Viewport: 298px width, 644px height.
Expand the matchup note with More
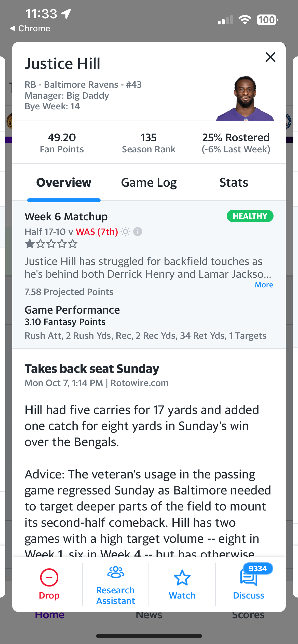click(264, 285)
